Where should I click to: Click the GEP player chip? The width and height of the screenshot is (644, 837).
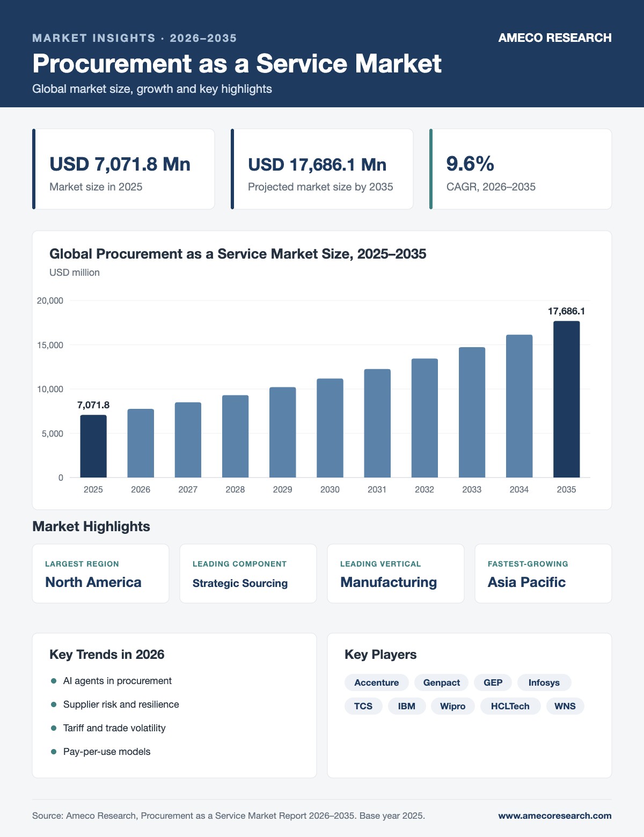[x=493, y=682]
